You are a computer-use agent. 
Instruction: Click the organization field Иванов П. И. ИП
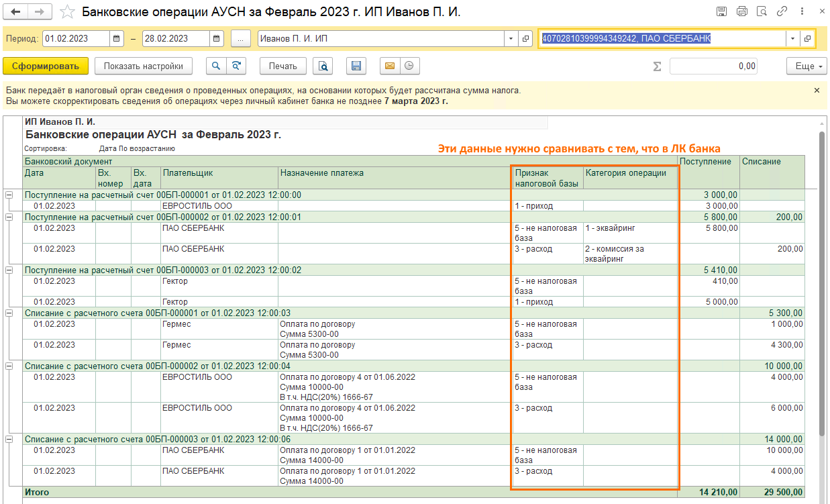(381, 39)
